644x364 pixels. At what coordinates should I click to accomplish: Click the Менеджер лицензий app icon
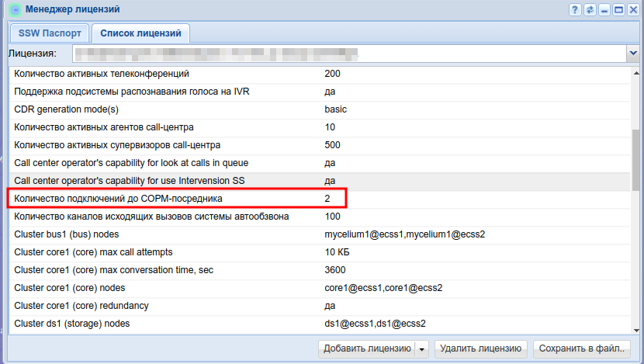(16, 9)
